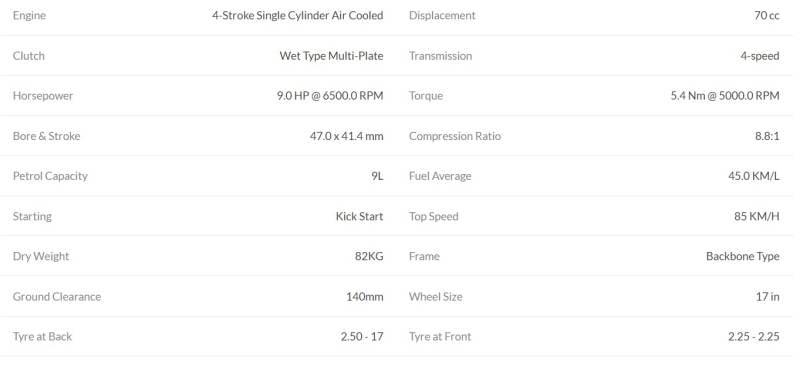Screen dimensions: 800x368
Task: Select the 9.0 HP @ 6500.0 RPM value
Action: [x=330, y=95]
